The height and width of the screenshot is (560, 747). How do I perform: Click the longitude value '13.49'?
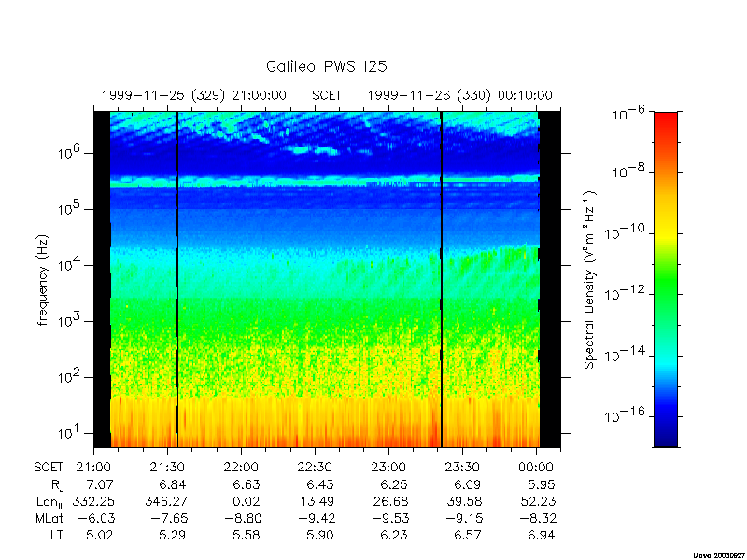317,501
